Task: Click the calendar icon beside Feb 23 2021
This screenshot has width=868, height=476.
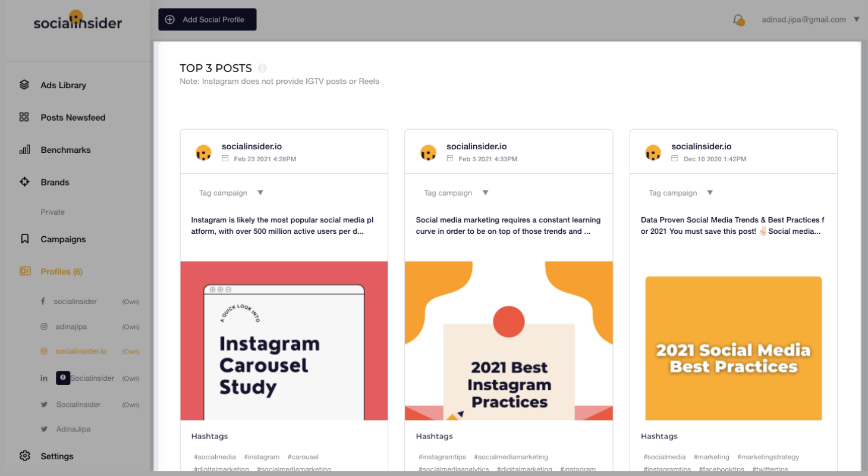Action: 225,159
